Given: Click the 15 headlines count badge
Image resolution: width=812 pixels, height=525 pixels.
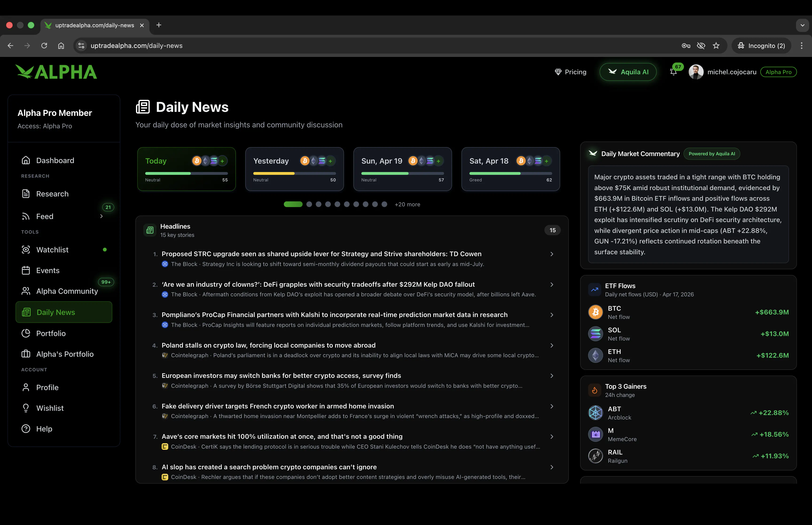Looking at the screenshot, I should (552, 230).
